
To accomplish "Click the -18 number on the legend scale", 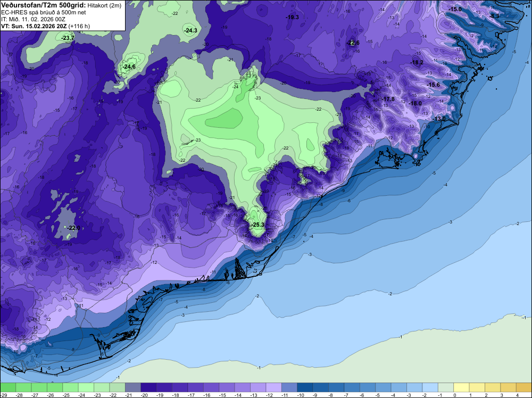I will point(176,395).
